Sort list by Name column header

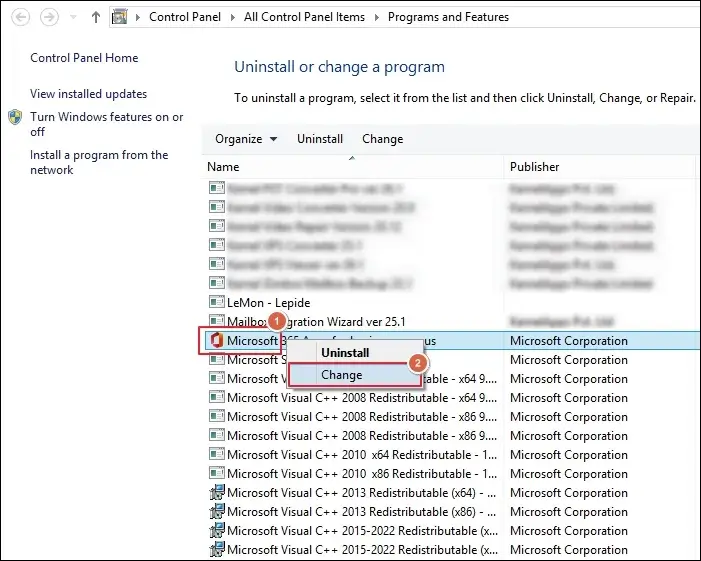click(352, 167)
